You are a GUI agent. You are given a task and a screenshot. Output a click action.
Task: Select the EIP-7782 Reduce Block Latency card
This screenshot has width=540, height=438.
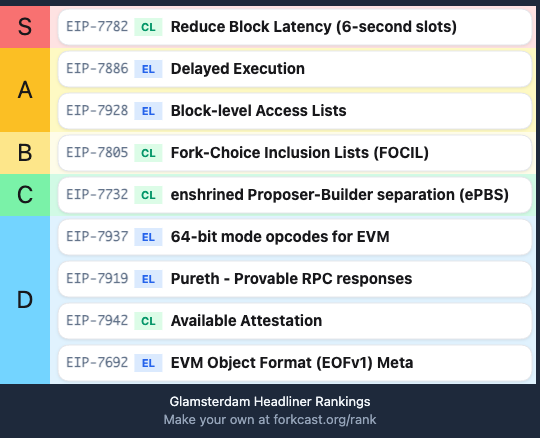click(295, 27)
